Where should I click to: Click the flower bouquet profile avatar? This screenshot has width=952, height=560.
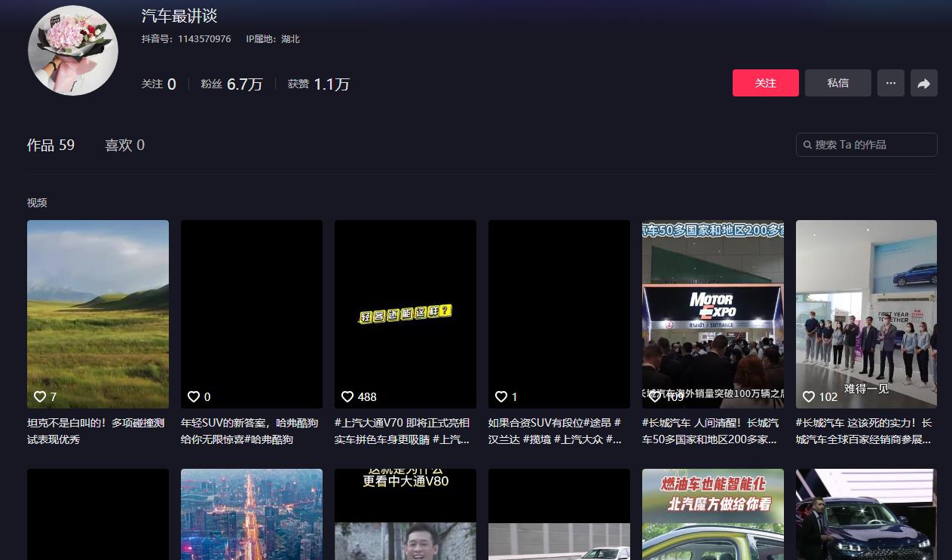point(73,50)
